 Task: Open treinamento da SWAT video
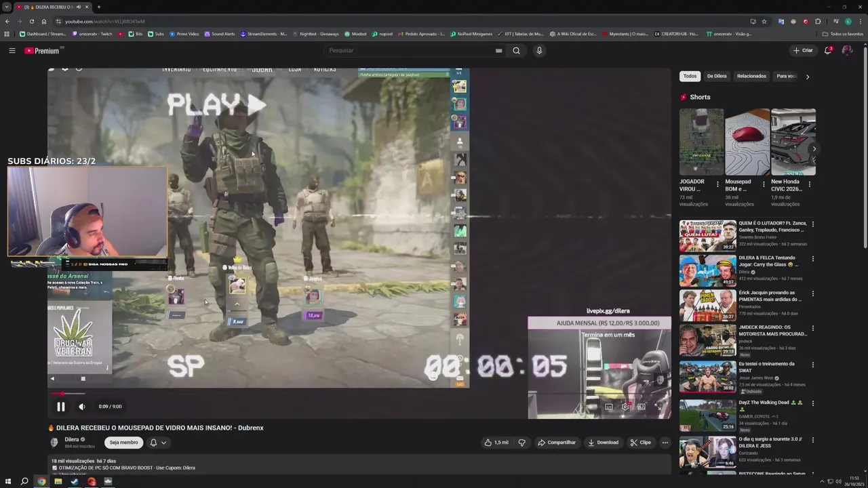708,377
